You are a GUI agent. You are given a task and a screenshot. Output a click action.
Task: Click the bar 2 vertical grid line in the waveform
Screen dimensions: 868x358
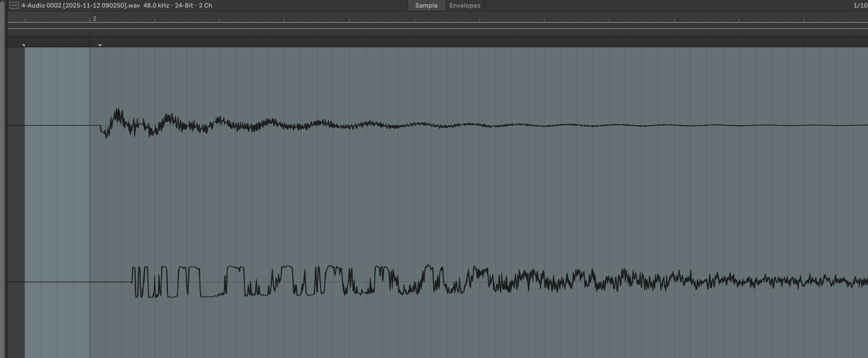click(x=90, y=202)
